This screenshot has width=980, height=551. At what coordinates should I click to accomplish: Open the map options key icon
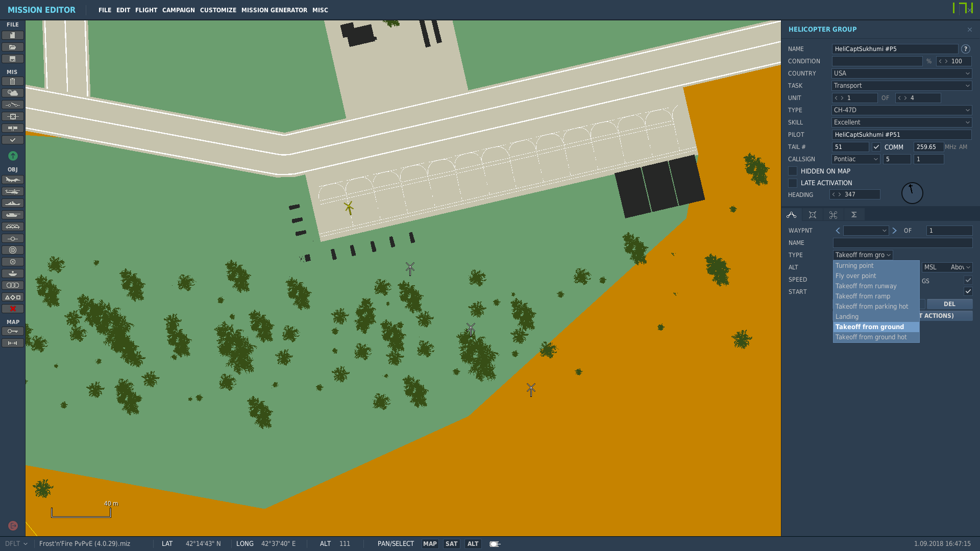pos(13,331)
